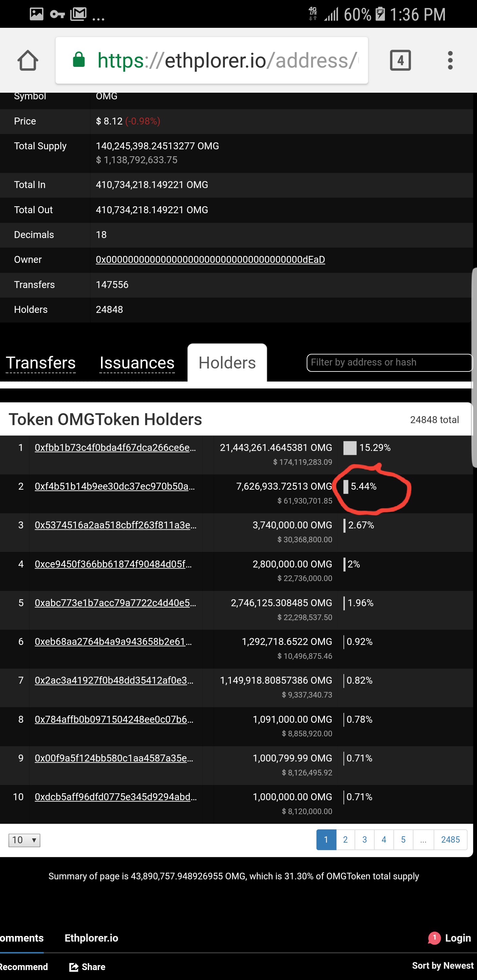The width and height of the screenshot is (477, 980).
Task: Open the gallery icon in the status bar
Action: coord(36,14)
